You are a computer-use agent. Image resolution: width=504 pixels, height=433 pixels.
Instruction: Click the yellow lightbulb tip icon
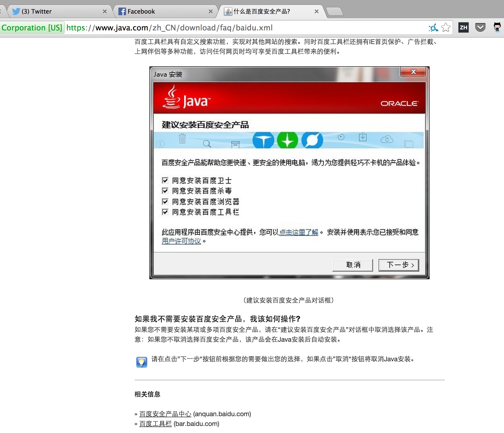click(141, 362)
